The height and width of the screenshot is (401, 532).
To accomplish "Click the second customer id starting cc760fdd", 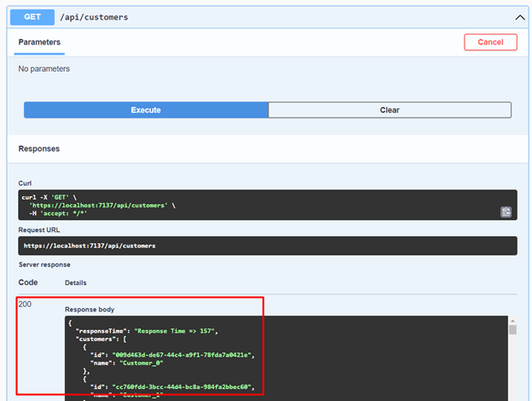I will pyautogui.click(x=183, y=386).
